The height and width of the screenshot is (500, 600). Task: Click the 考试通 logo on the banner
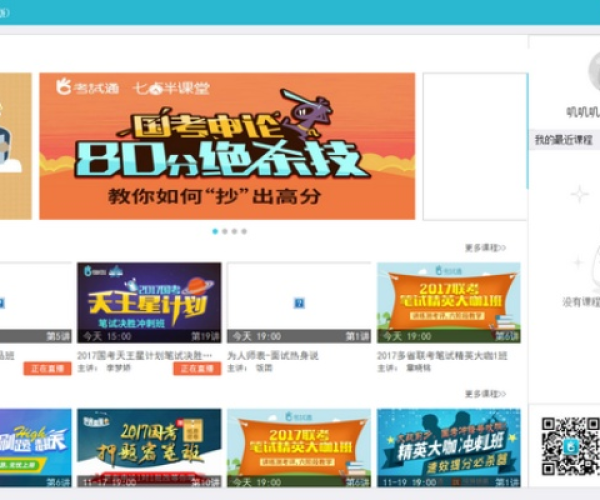pyautogui.click(x=88, y=87)
